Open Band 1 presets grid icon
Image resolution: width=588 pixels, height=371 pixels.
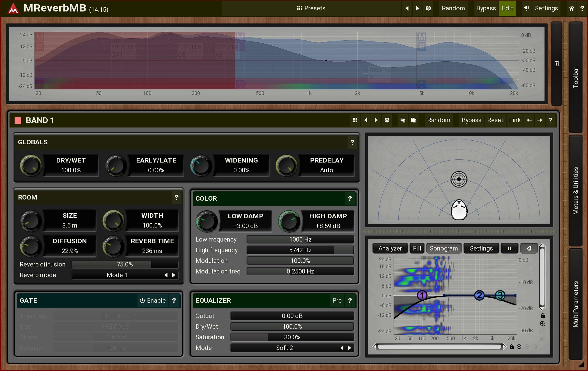tap(355, 120)
